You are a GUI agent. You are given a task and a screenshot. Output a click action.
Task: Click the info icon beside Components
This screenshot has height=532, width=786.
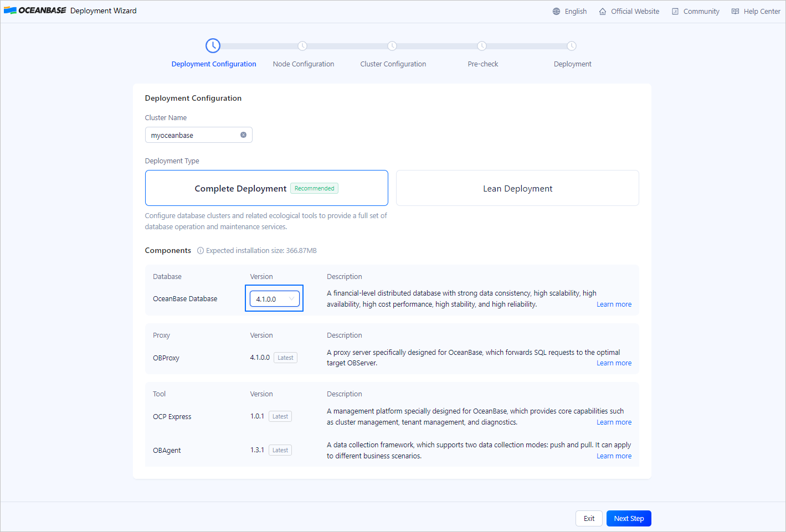(x=201, y=251)
